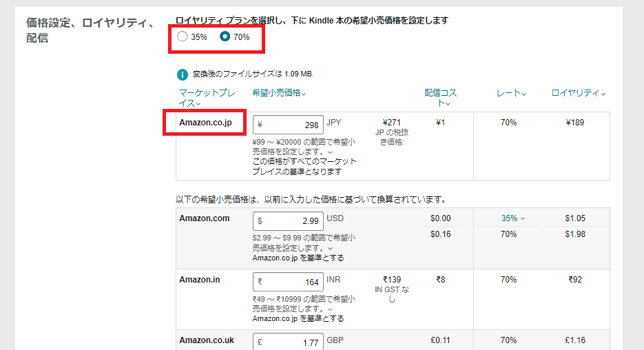Click the $0.00 delivery cost value
This screenshot has width=644, height=350.
440,218
